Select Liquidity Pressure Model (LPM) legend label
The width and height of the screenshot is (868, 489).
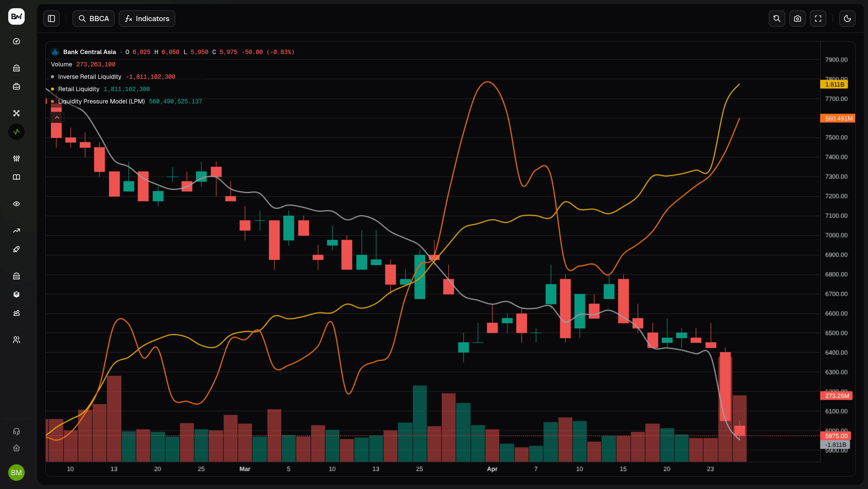click(101, 101)
